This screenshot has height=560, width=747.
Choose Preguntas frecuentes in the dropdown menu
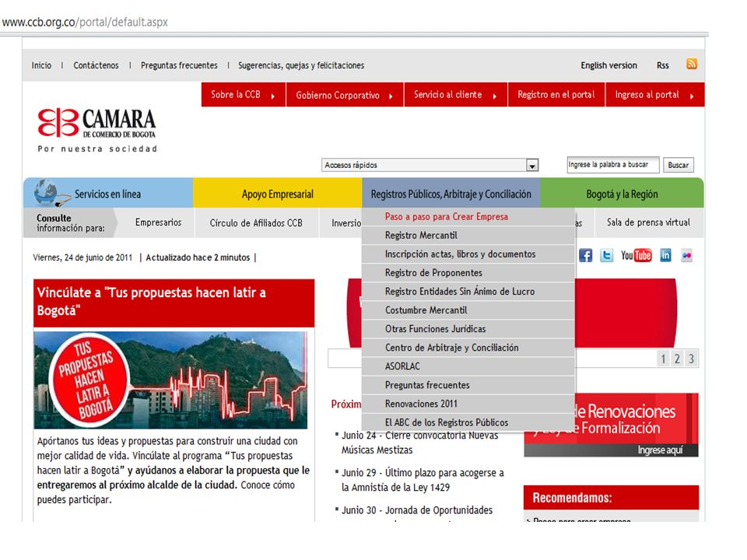pos(468,385)
